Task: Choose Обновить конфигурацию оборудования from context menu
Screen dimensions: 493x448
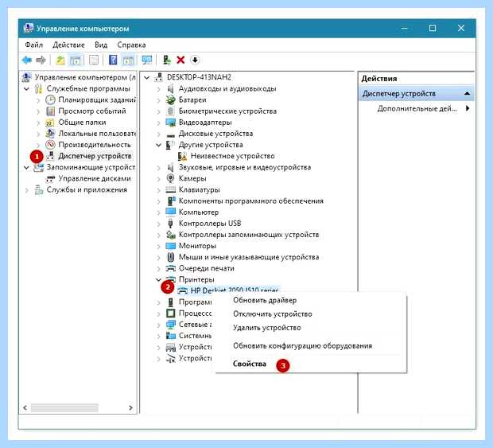Action: point(302,346)
